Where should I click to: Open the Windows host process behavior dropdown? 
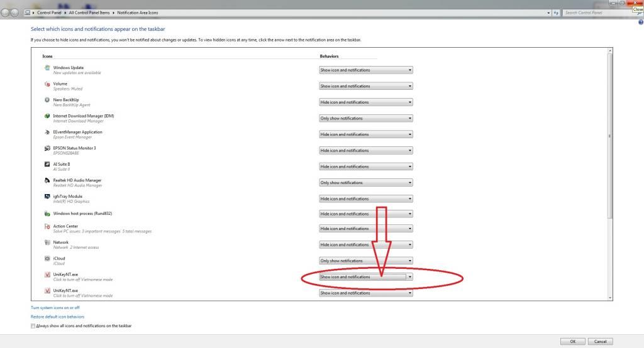click(366, 214)
